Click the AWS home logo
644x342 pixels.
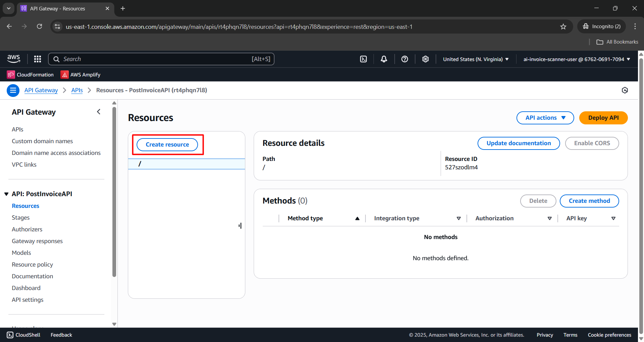13,59
